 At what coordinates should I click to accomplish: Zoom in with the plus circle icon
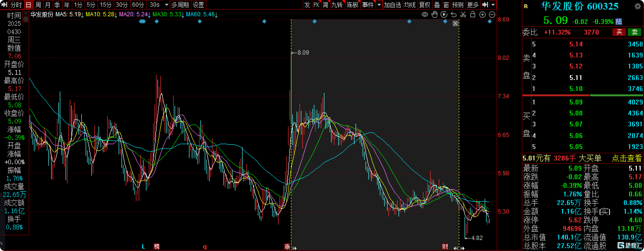coord(482,15)
